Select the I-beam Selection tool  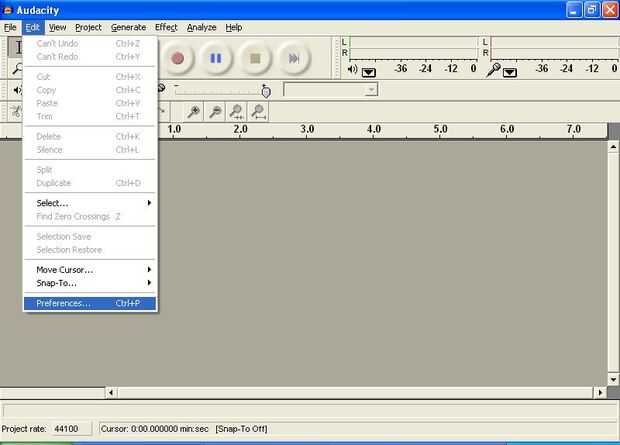[x=16, y=47]
